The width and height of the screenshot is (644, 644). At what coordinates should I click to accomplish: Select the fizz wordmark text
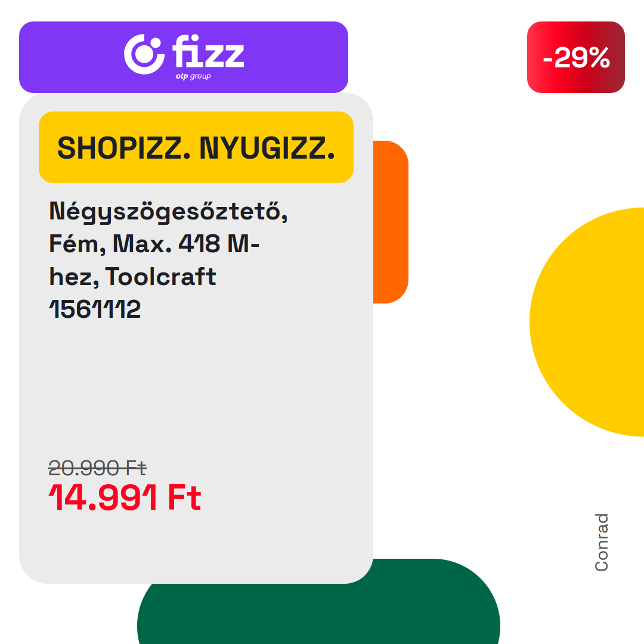point(208,51)
